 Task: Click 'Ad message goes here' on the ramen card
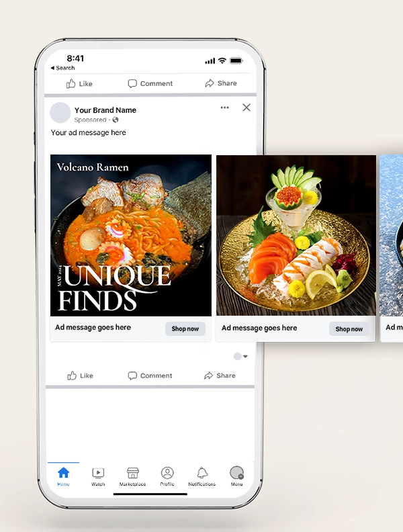pos(93,327)
